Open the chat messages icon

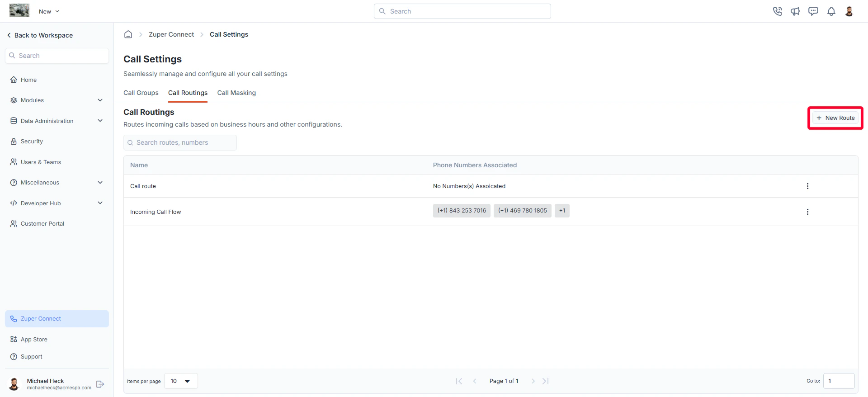click(813, 11)
